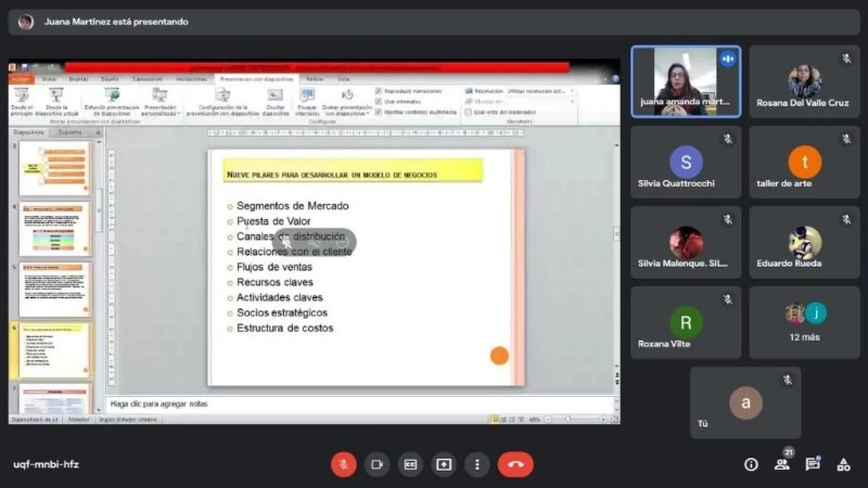868x488 pixels.
Task: Enable Usar vista del moderador checkbox
Action: coord(468,112)
